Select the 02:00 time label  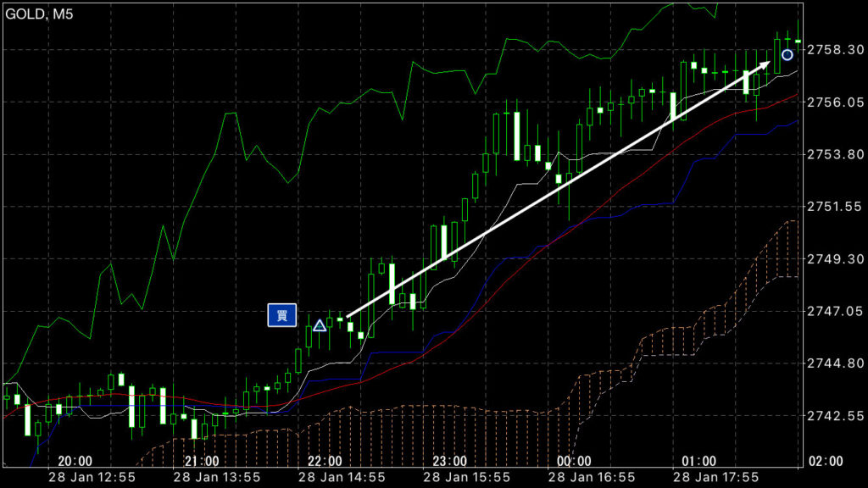pos(826,461)
